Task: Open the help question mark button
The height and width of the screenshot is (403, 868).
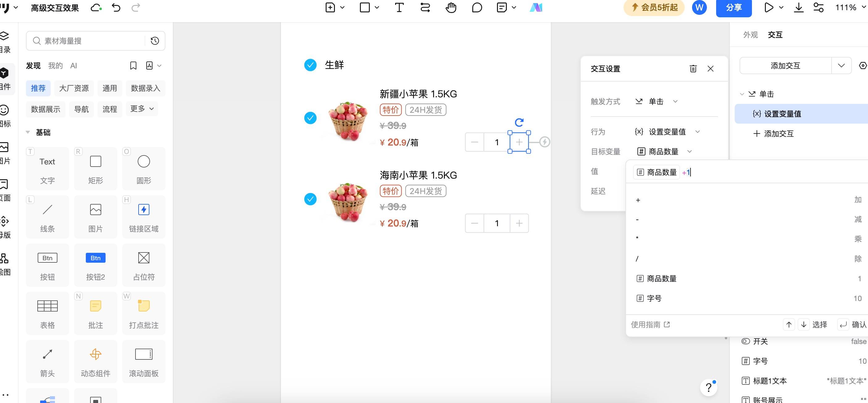Action: (709, 388)
